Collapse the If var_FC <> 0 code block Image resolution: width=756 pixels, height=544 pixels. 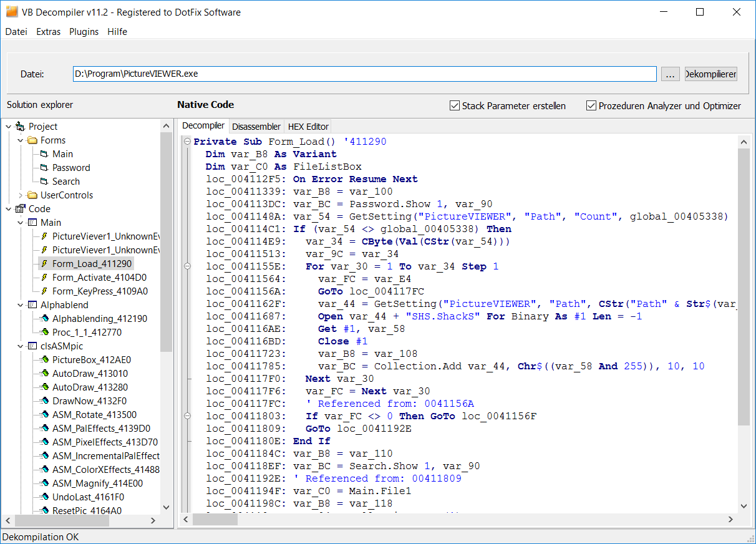(187, 416)
